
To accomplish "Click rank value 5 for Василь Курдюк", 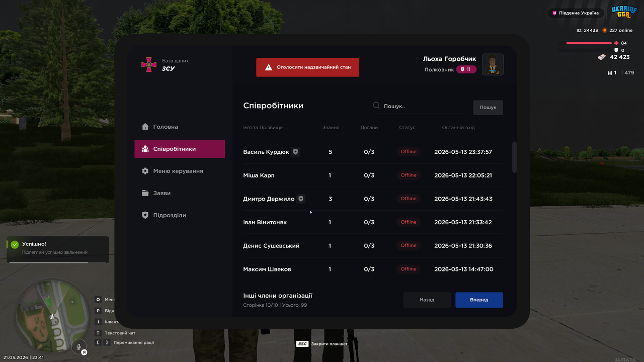I will (x=330, y=152).
